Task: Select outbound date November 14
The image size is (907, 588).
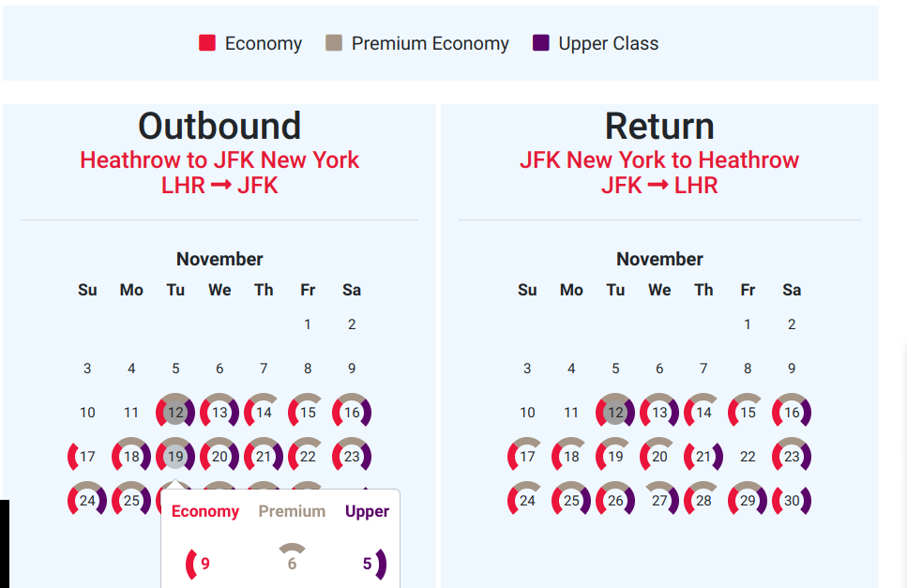Action: (264, 413)
